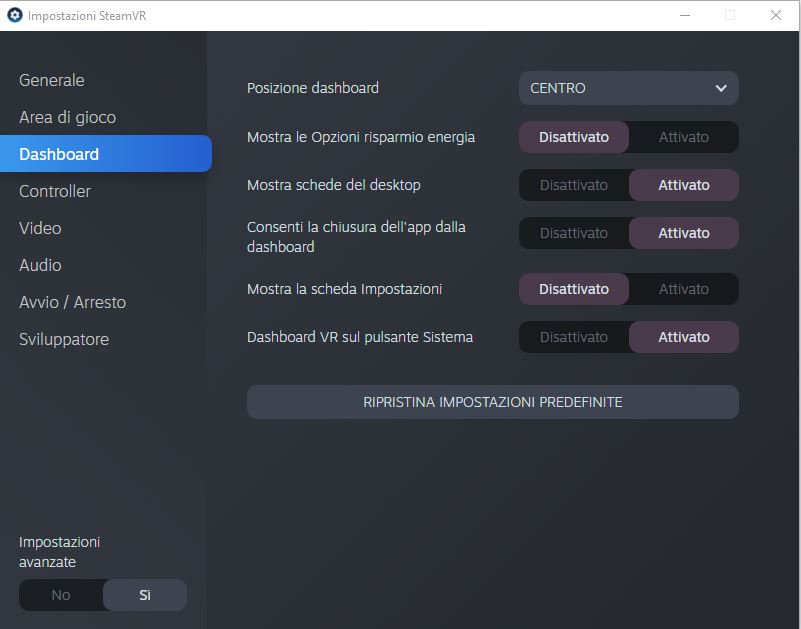
Task: Open the Audio settings section
Action: point(40,265)
